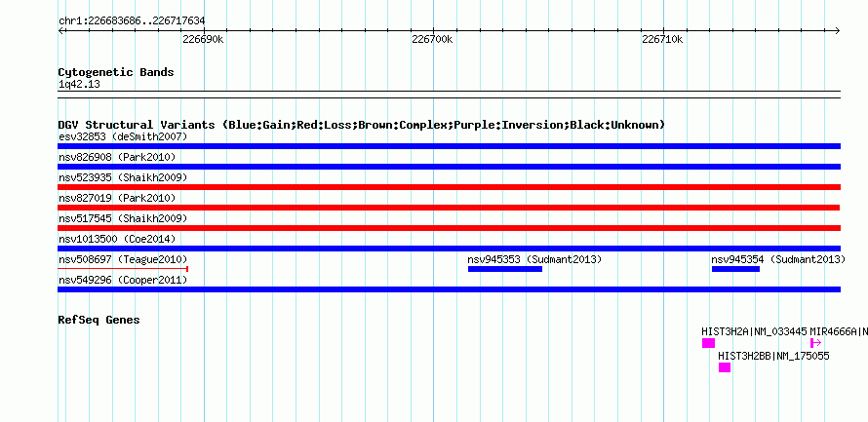The height and width of the screenshot is (422, 868).
Task: Click the nsv827019 (Park2010) label
Action: coord(117,198)
